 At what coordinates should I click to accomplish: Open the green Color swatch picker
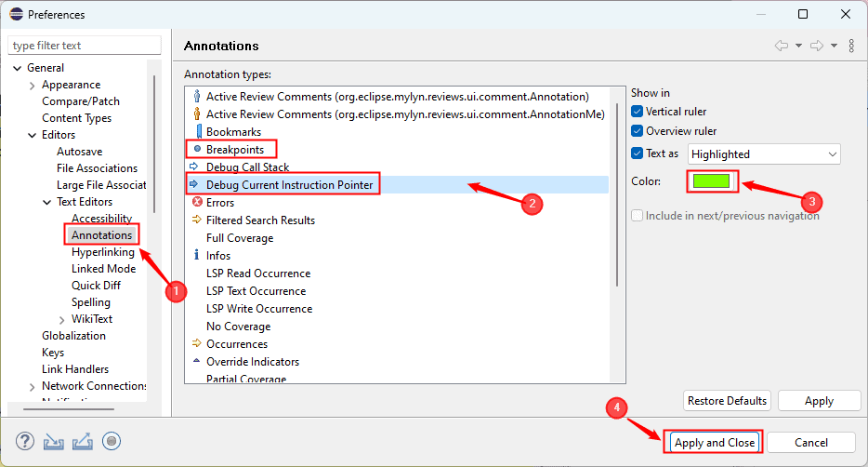point(713,181)
